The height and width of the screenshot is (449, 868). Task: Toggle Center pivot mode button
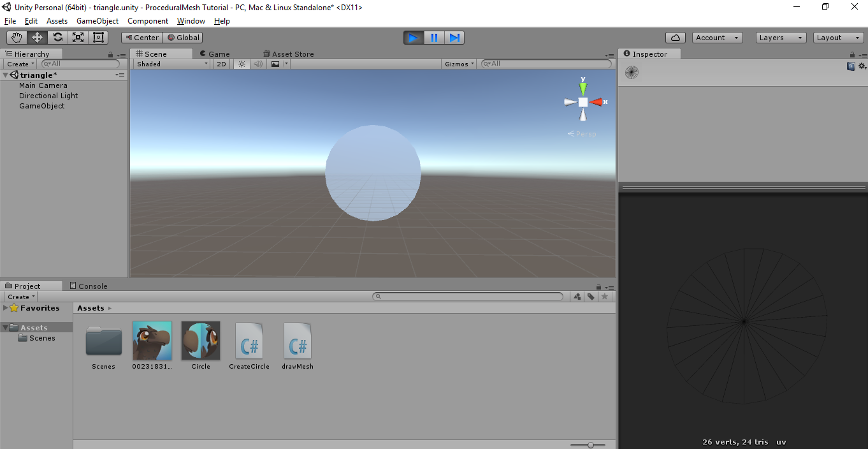[141, 38]
